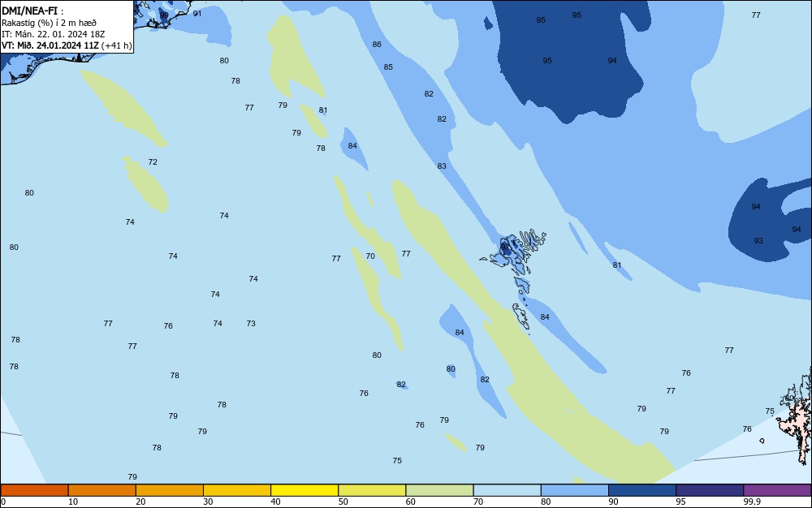Click the 10–20 orange legend swatch
The width and height of the screenshot is (812, 508).
click(x=102, y=490)
